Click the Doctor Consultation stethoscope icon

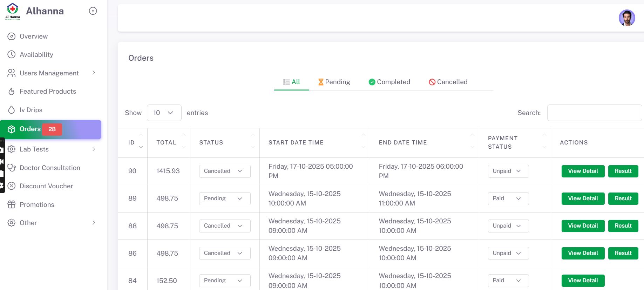12,168
